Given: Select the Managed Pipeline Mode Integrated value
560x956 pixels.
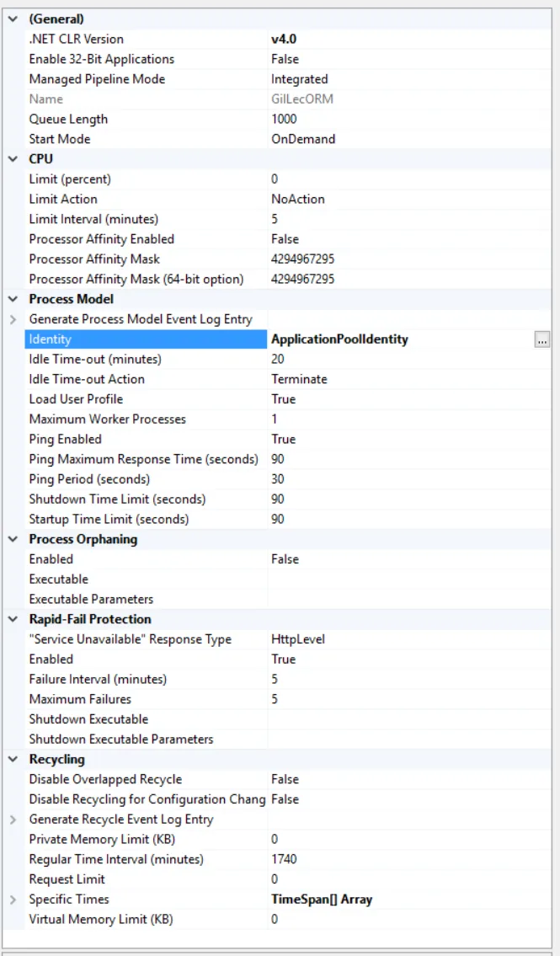Looking at the screenshot, I should [x=299, y=79].
